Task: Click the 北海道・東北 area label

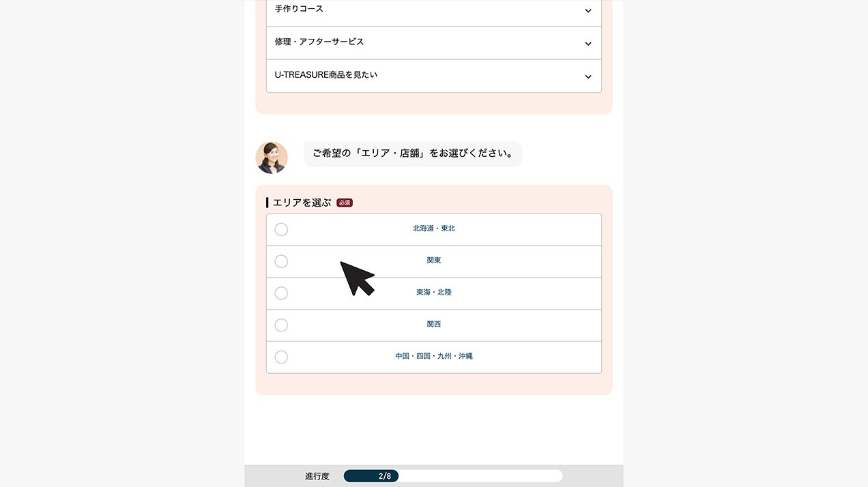Action: pyautogui.click(x=434, y=228)
